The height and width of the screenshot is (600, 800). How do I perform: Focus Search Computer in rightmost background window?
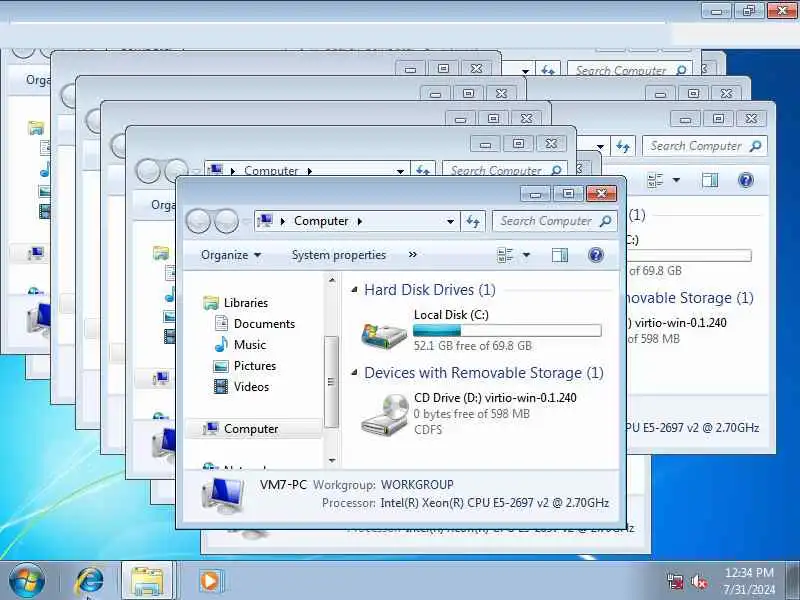click(x=705, y=146)
